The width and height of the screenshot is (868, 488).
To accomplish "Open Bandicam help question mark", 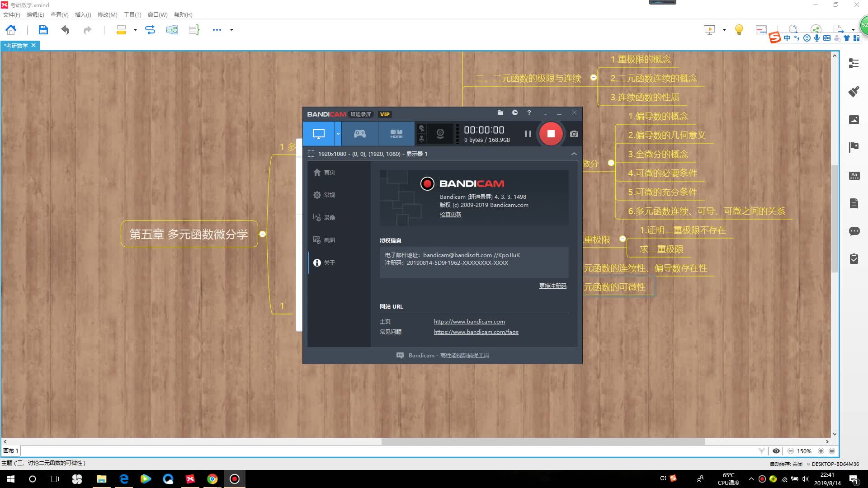I will pos(529,113).
